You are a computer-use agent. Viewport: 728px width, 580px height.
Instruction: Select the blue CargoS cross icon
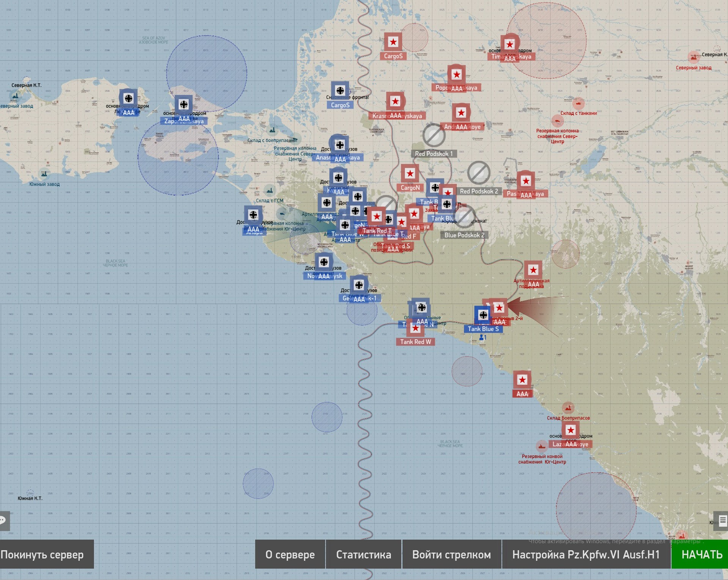[x=340, y=91]
